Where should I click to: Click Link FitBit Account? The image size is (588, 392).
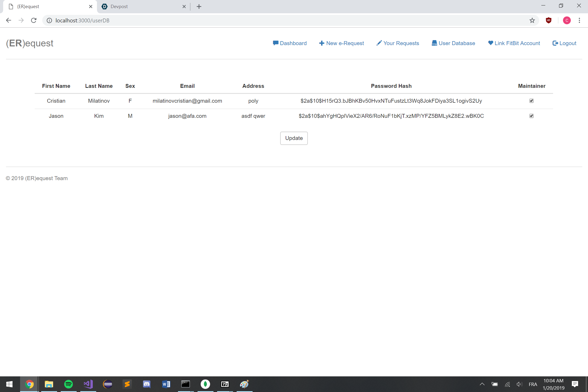(514, 43)
